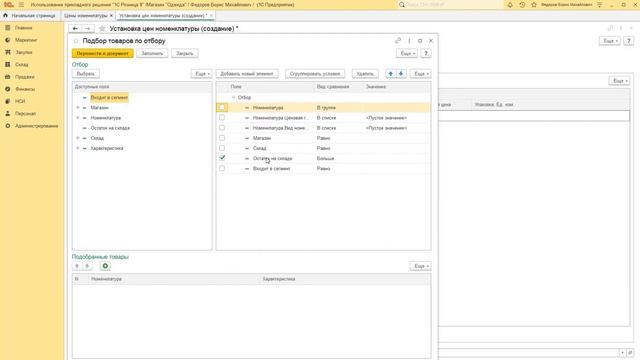Open Еще dropdown at top of background form
The height and width of the screenshot is (360, 640).
[609, 41]
